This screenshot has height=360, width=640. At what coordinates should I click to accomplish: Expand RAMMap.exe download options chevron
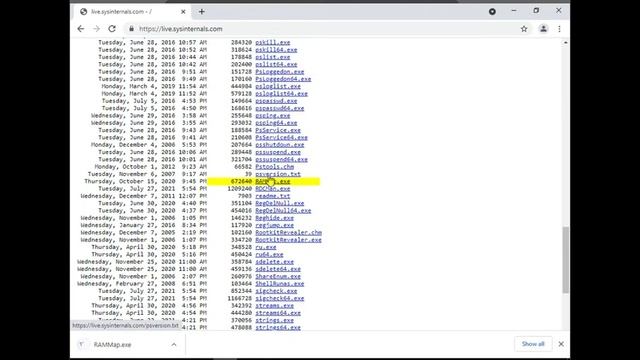pyautogui.click(x=174, y=344)
